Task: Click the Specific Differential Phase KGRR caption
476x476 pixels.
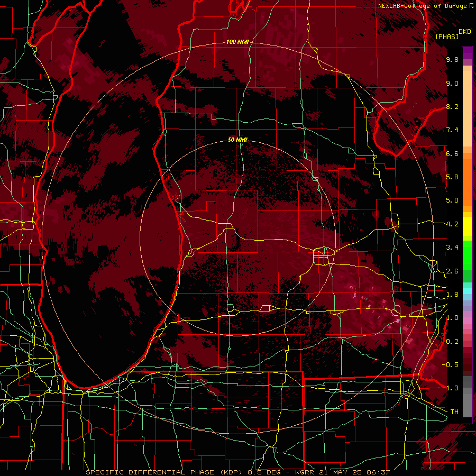Action: tap(237, 472)
